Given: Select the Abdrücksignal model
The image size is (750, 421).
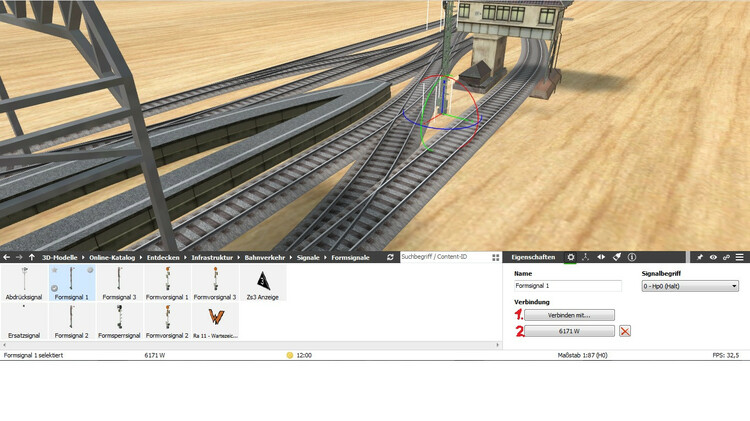Looking at the screenshot, I should coord(24,283).
